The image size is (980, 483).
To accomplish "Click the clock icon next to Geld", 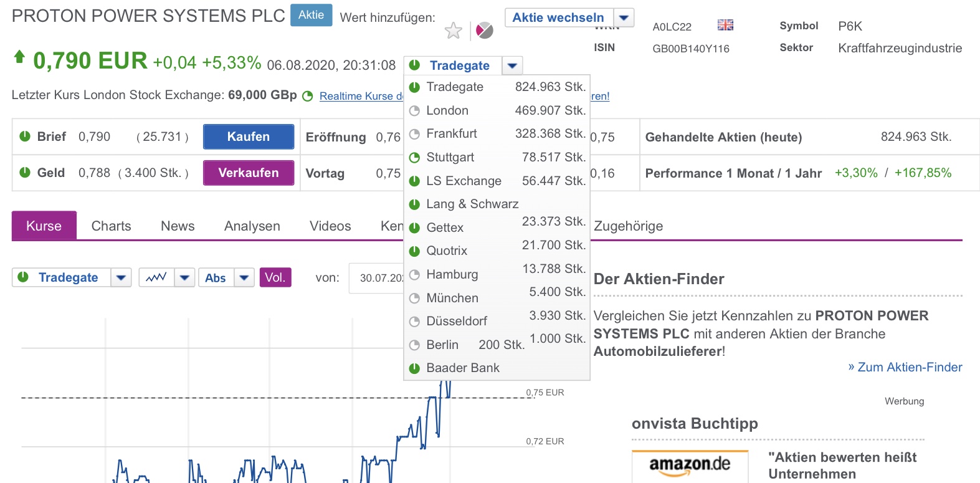I will (x=25, y=173).
